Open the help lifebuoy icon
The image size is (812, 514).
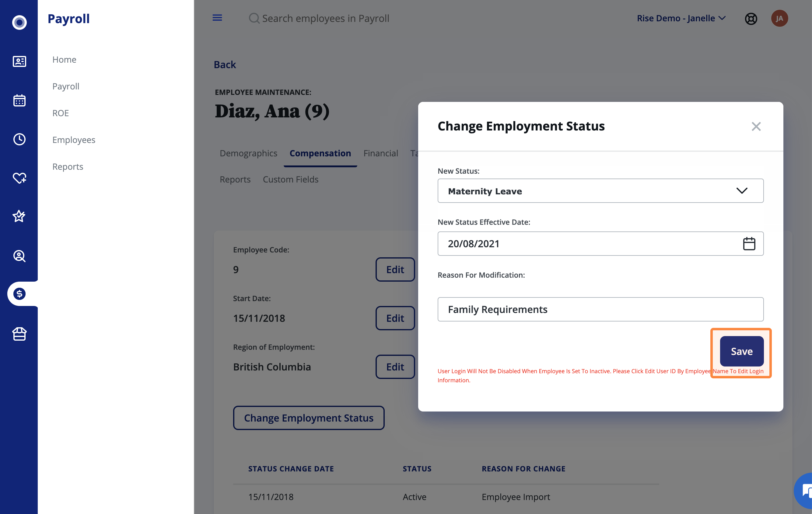coord(751,19)
